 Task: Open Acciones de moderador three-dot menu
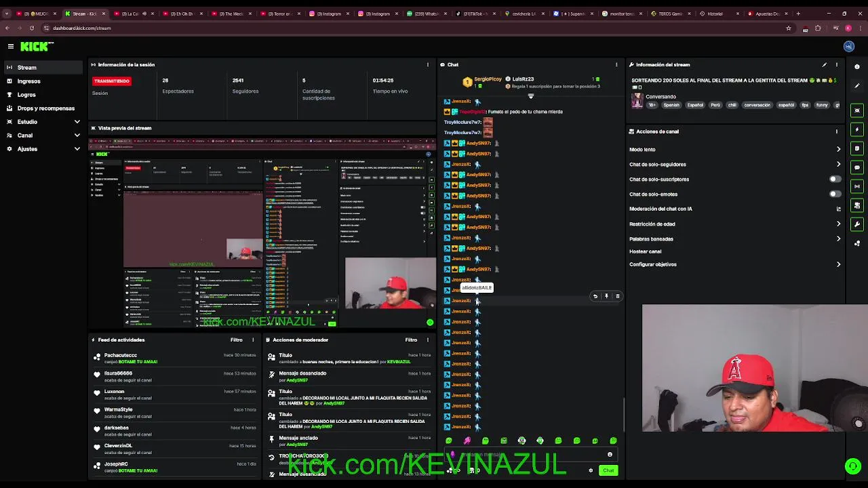pos(428,340)
